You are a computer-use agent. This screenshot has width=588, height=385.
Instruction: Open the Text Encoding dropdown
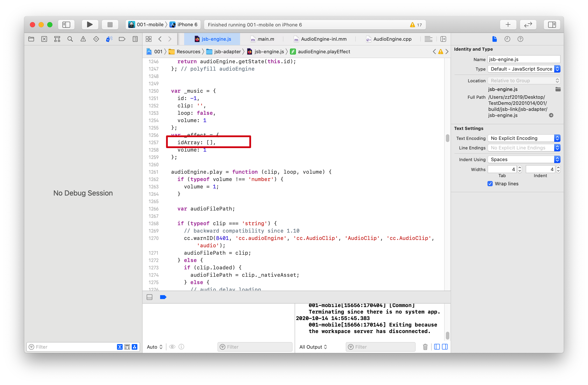tap(524, 138)
